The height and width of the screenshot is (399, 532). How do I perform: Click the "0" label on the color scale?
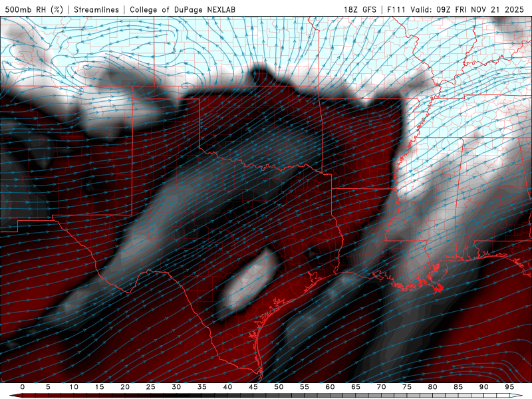point(23,387)
